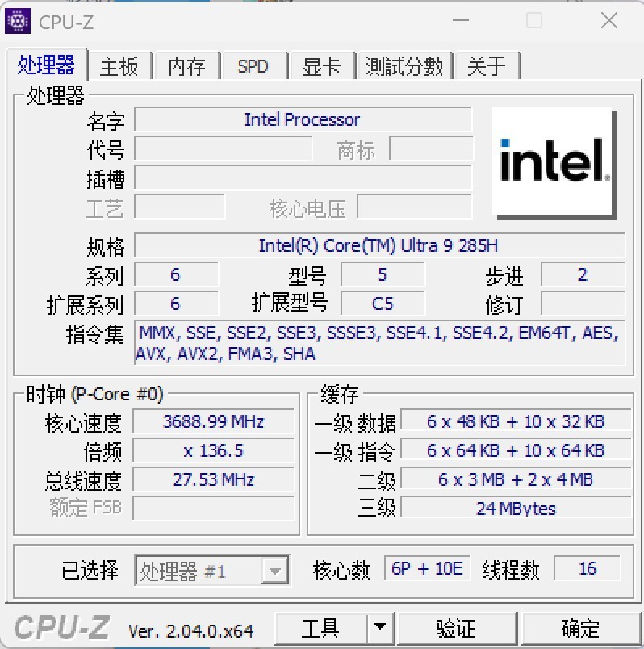Switch to the 主板 tab

click(x=119, y=66)
